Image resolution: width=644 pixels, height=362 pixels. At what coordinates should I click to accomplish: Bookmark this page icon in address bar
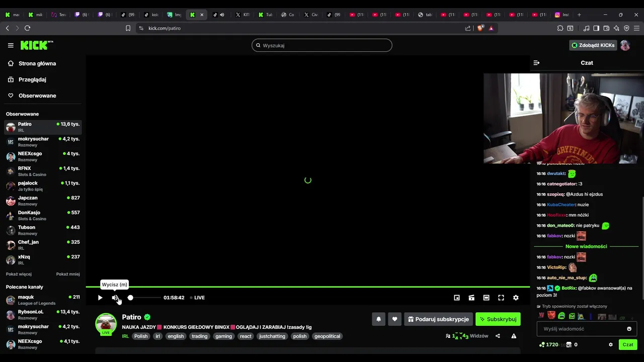tap(128, 28)
